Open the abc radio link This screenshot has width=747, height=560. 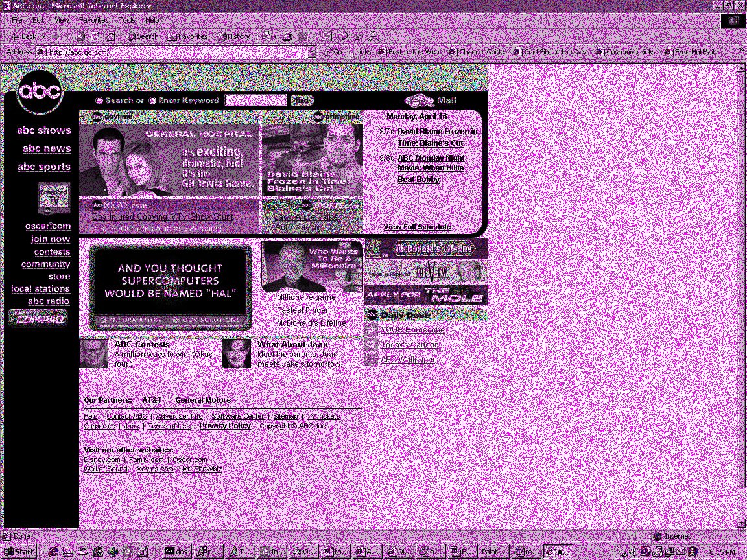point(49,301)
